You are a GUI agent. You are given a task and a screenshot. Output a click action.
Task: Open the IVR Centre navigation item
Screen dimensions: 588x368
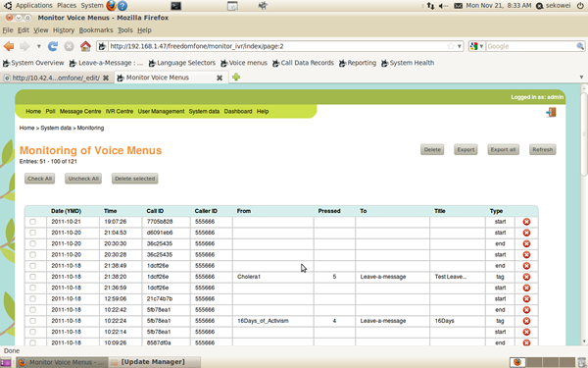(120, 112)
